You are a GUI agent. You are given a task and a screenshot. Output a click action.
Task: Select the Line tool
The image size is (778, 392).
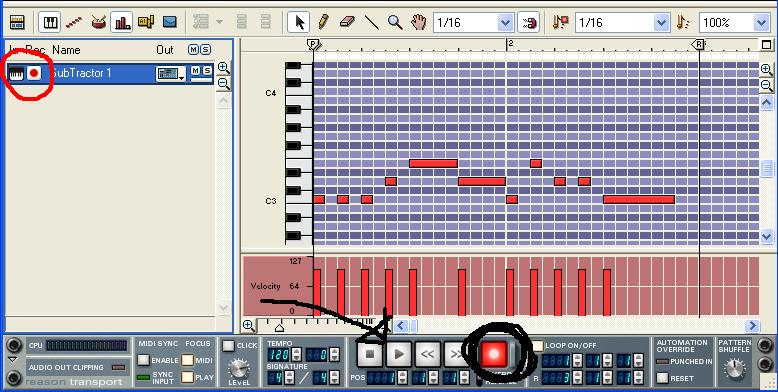pos(371,22)
